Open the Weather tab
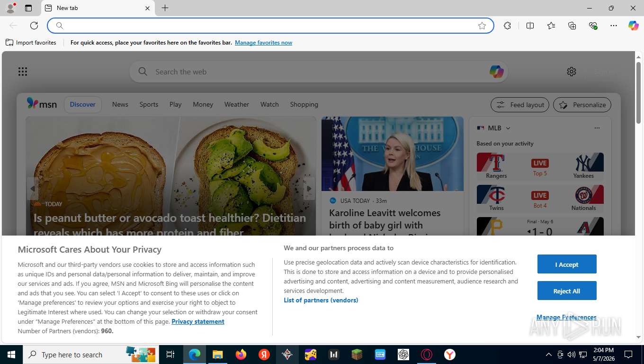Viewport: 644px width, 364px height. 237,104
